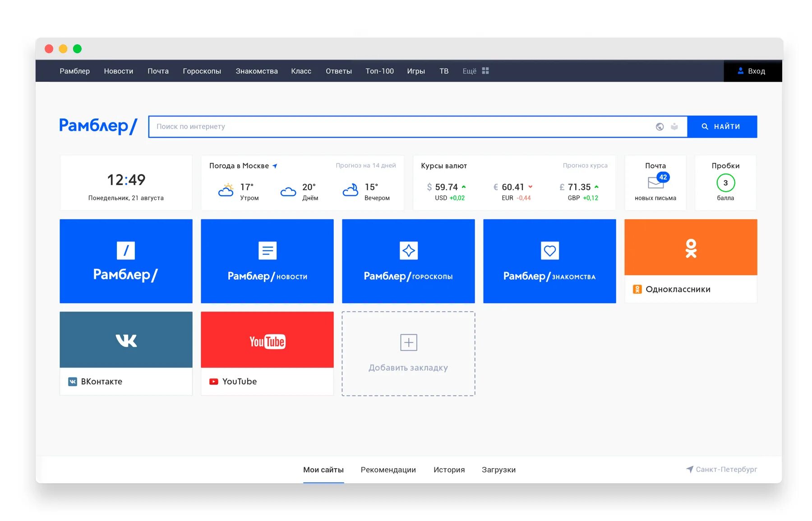The height and width of the screenshot is (521, 812).
Task: Click the Рамблер/ logo beside search
Action: (x=98, y=126)
